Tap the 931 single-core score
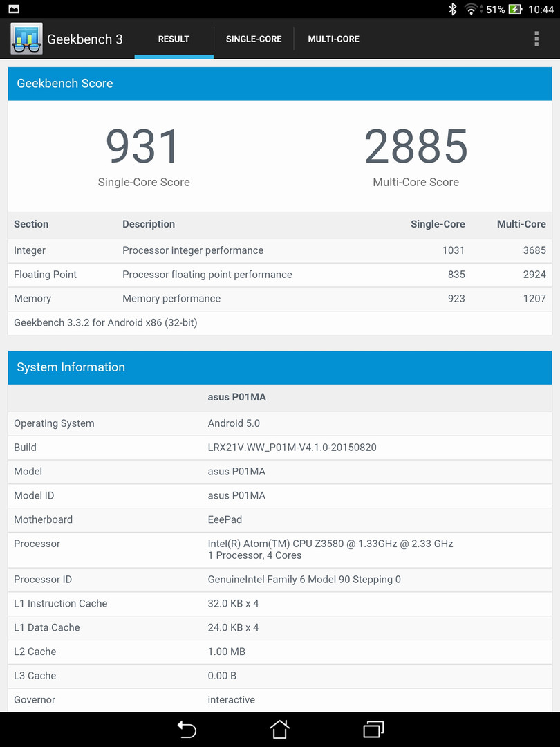The height and width of the screenshot is (747, 560). 143,147
